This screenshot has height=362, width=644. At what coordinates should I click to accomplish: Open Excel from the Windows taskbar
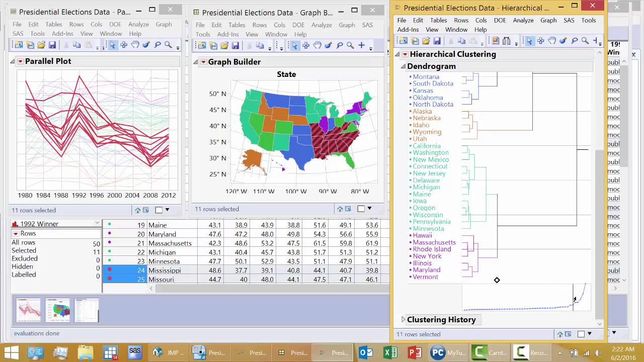[x=390, y=352]
